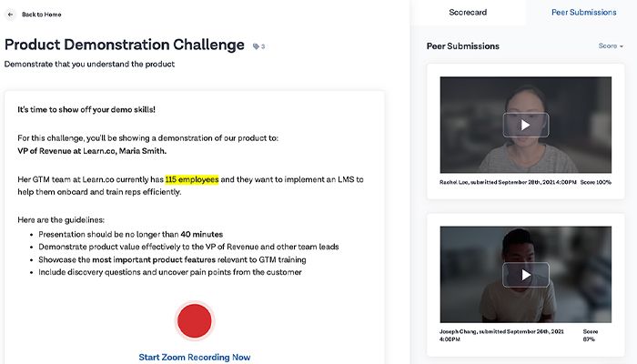Open the Score sort dropdown

tap(611, 45)
